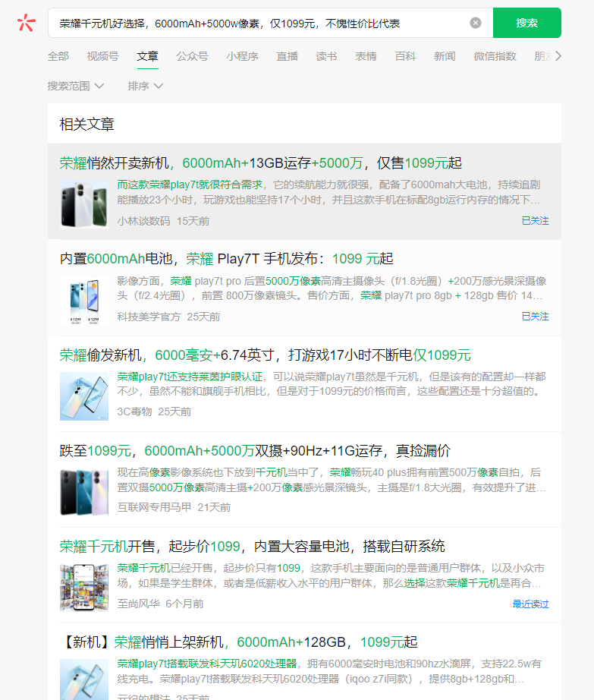Open thumbnail of 荣耀偷发新机 article
The width and height of the screenshot is (594, 700).
pos(84,396)
